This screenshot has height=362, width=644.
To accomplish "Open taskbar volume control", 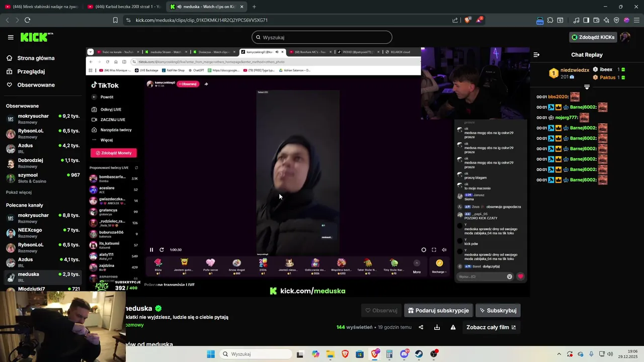I will tap(610, 354).
